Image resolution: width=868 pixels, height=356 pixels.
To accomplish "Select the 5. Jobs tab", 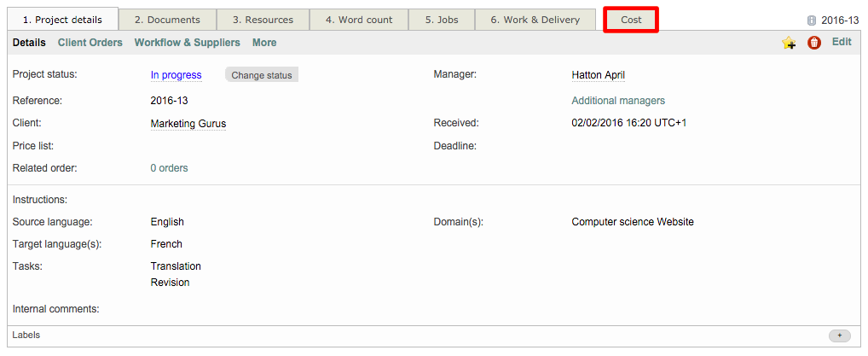I will click(x=442, y=20).
